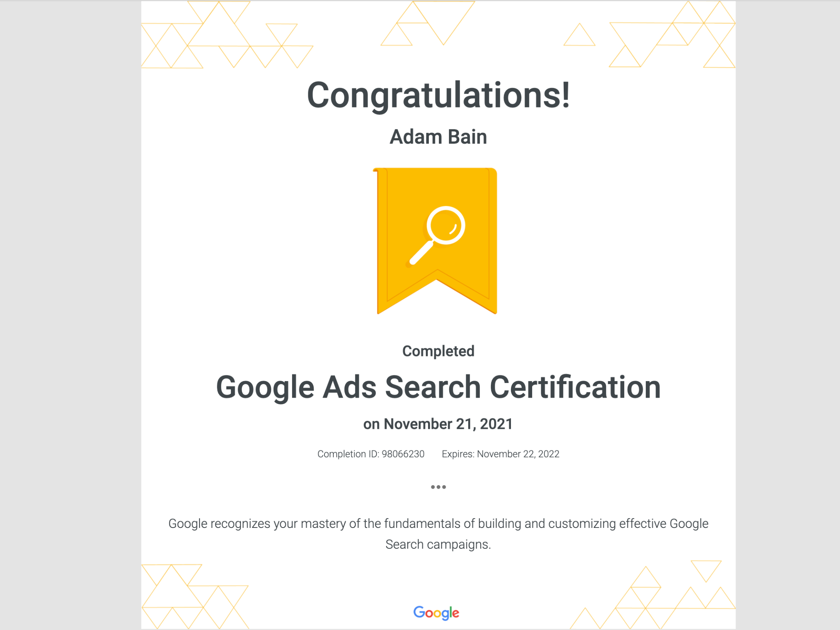Click the Google recognizes your mastery description
840x630 pixels.
click(438, 534)
